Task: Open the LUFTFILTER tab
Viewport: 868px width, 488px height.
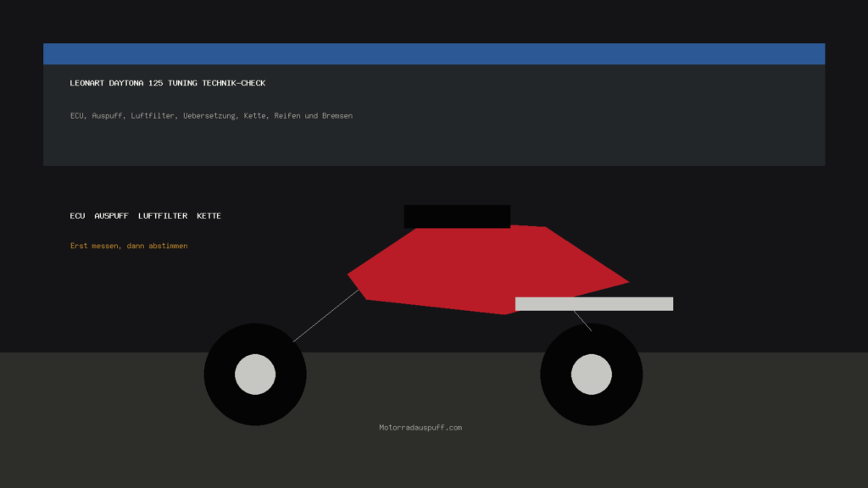Action: coord(163,216)
